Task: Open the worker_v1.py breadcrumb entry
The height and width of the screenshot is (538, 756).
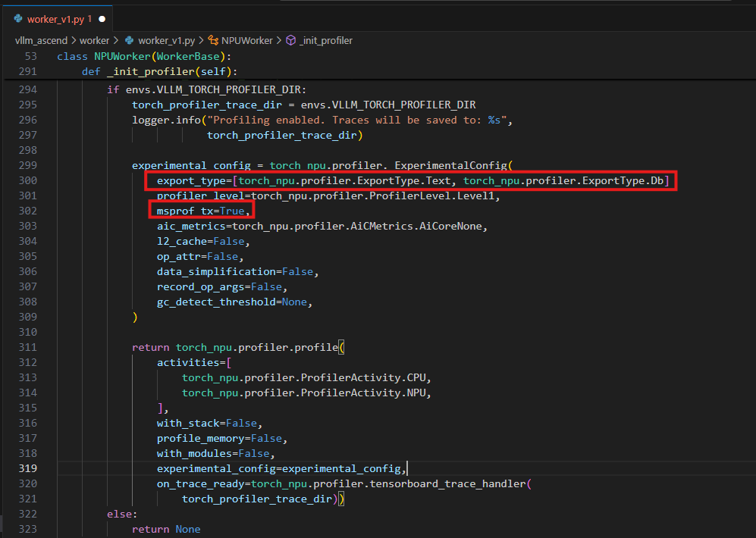Action: 166,41
